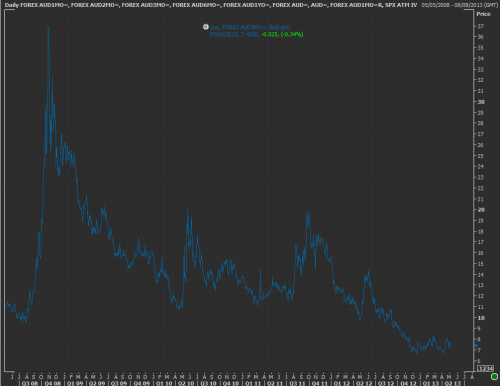Click the 'Q2 11' quarter label
This screenshot has height=386, width=500.
275,383
